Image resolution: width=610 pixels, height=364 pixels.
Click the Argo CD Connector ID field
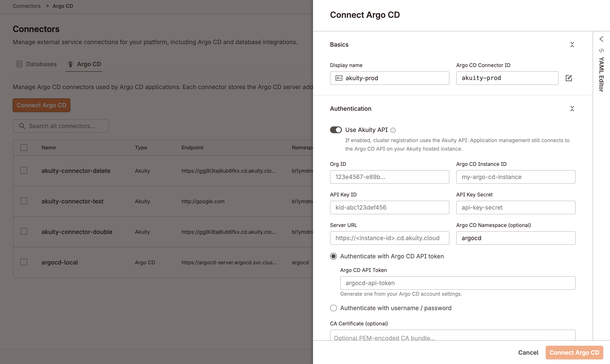(x=507, y=78)
